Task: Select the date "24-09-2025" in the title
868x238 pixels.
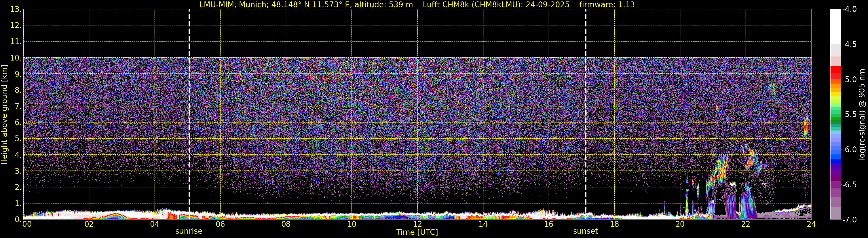Action: tap(548, 5)
